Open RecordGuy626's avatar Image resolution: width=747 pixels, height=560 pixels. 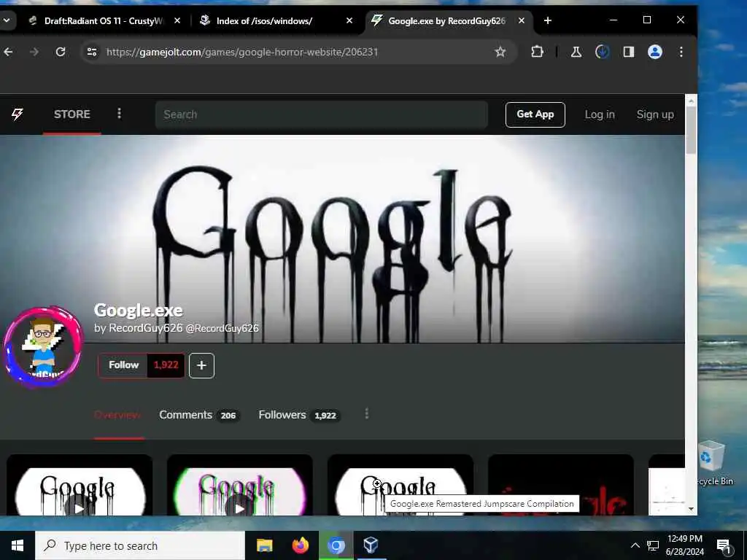click(43, 346)
